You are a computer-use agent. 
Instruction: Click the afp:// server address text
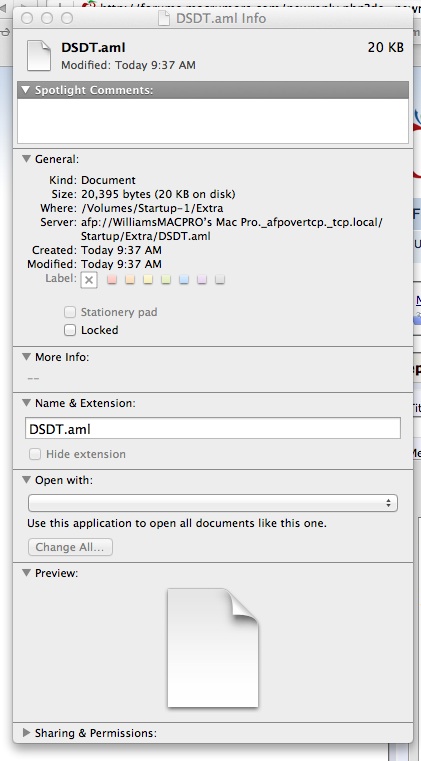[x=232, y=230]
